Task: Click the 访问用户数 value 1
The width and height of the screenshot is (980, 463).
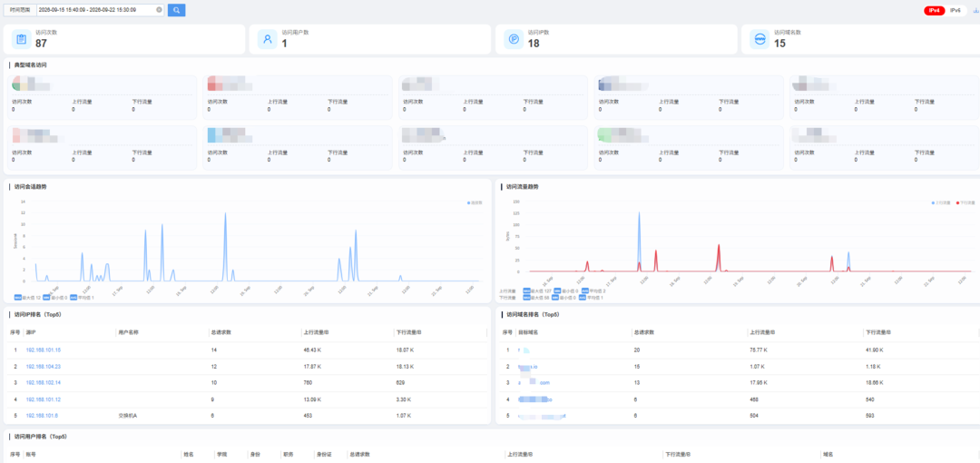Action: pos(284,44)
